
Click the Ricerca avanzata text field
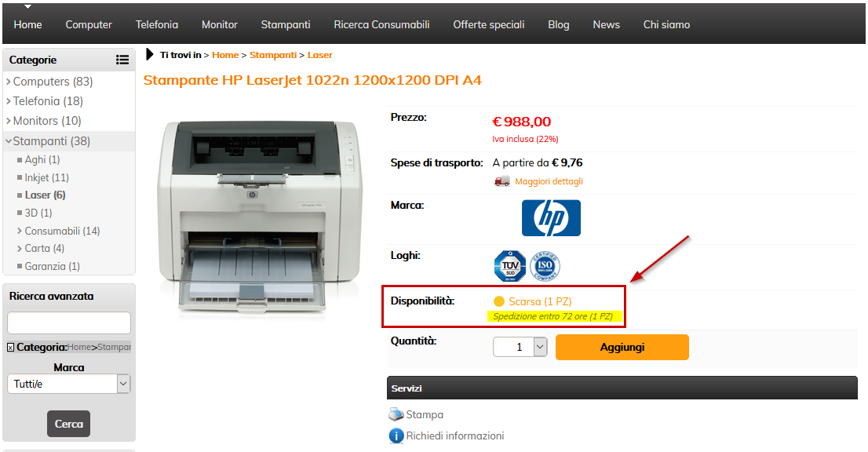pyautogui.click(x=68, y=323)
